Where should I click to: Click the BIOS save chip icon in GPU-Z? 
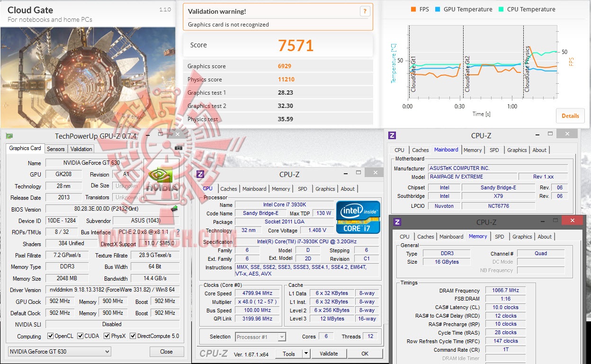pyautogui.click(x=174, y=208)
